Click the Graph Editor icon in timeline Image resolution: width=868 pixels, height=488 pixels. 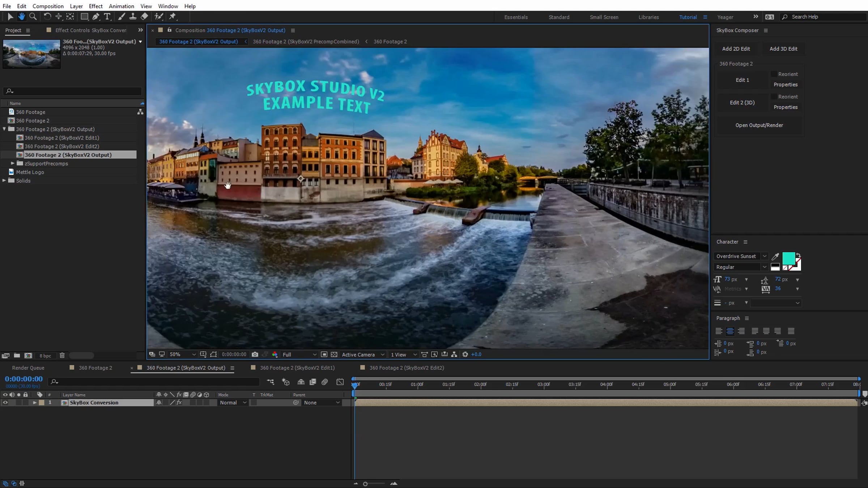(340, 382)
